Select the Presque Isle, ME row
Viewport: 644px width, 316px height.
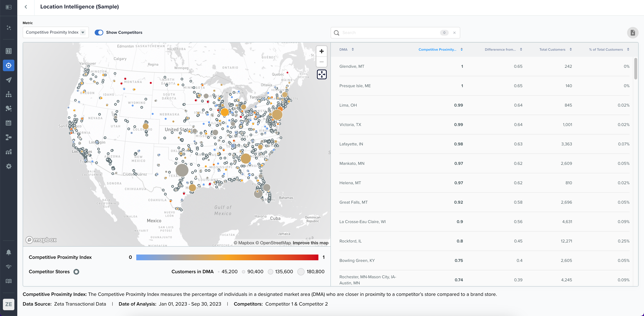tap(484, 86)
